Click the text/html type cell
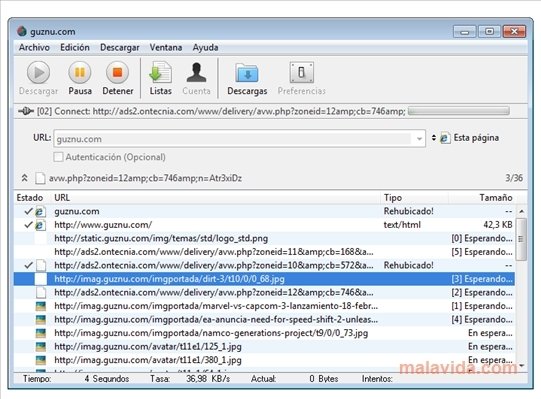 [x=402, y=225]
